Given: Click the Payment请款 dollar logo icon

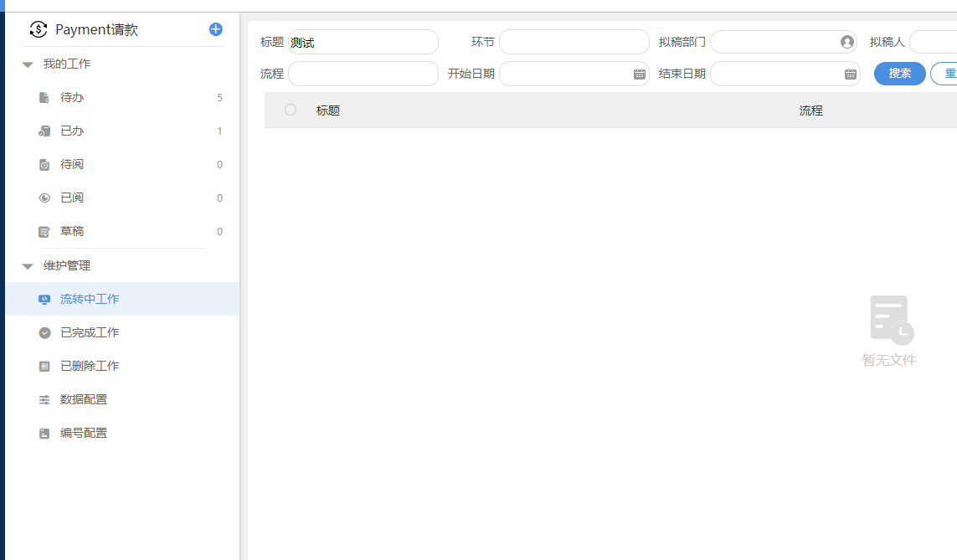Looking at the screenshot, I should [x=39, y=29].
